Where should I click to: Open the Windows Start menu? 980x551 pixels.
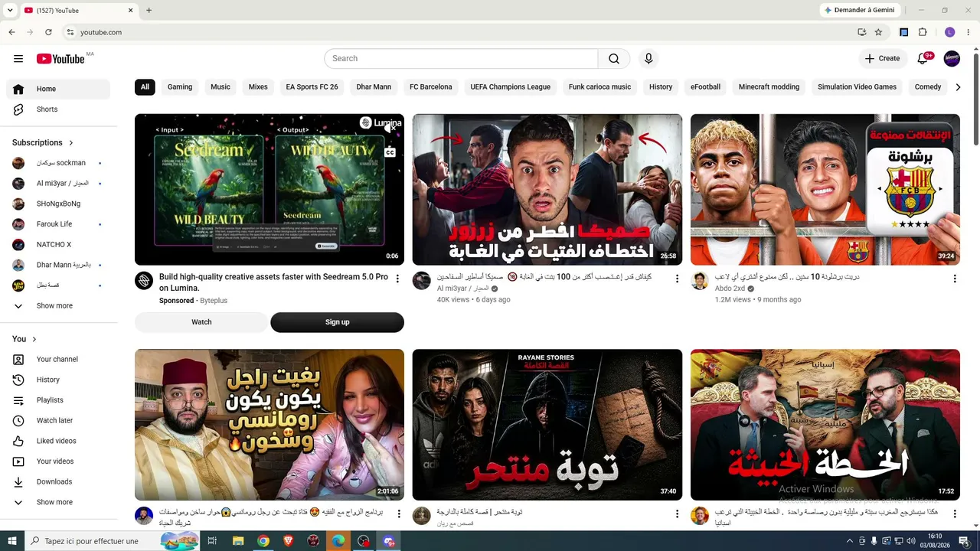[11, 541]
